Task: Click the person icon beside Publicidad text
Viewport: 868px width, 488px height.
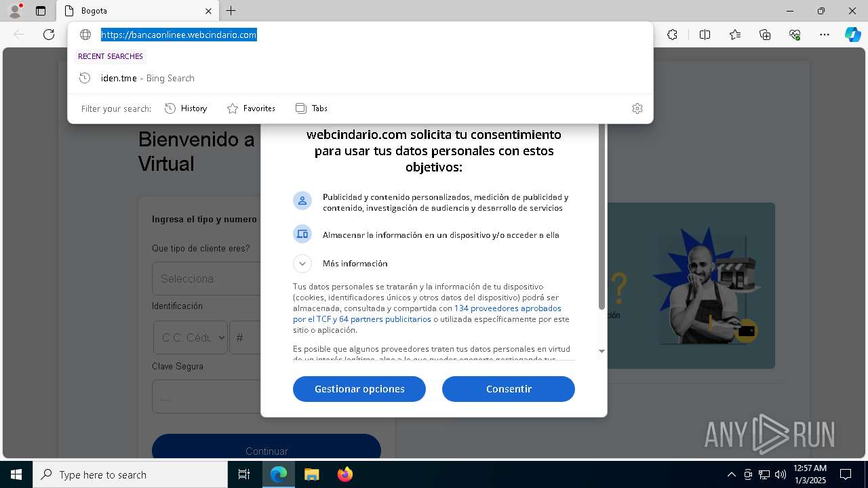Action: pos(302,201)
